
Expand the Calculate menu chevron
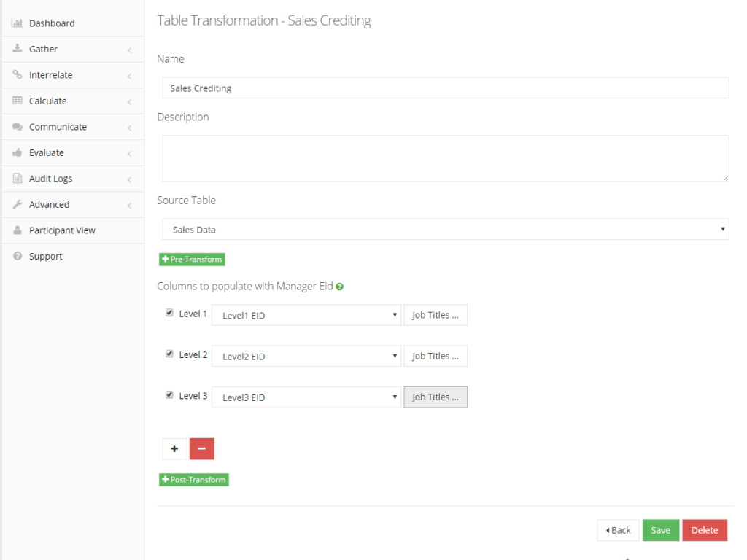(130, 101)
